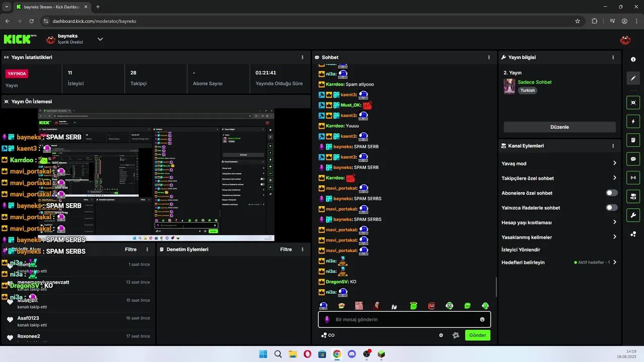Click DragonSV username in chat
644x362 pixels.
coord(337,282)
